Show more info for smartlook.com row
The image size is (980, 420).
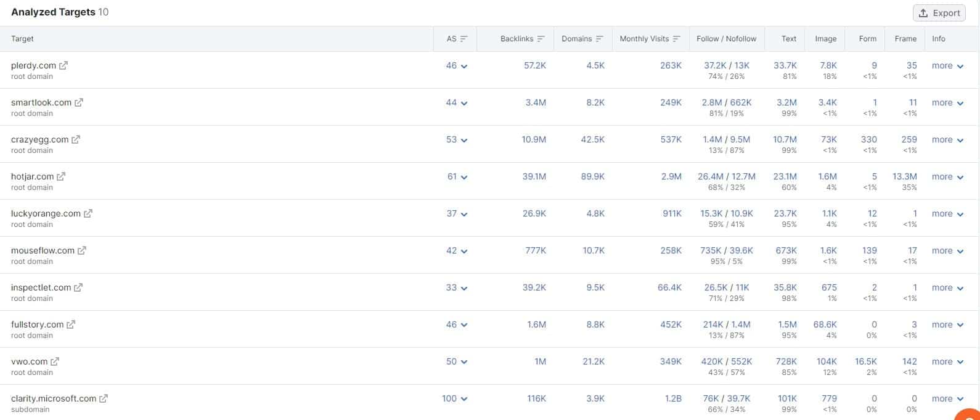pyautogui.click(x=947, y=102)
